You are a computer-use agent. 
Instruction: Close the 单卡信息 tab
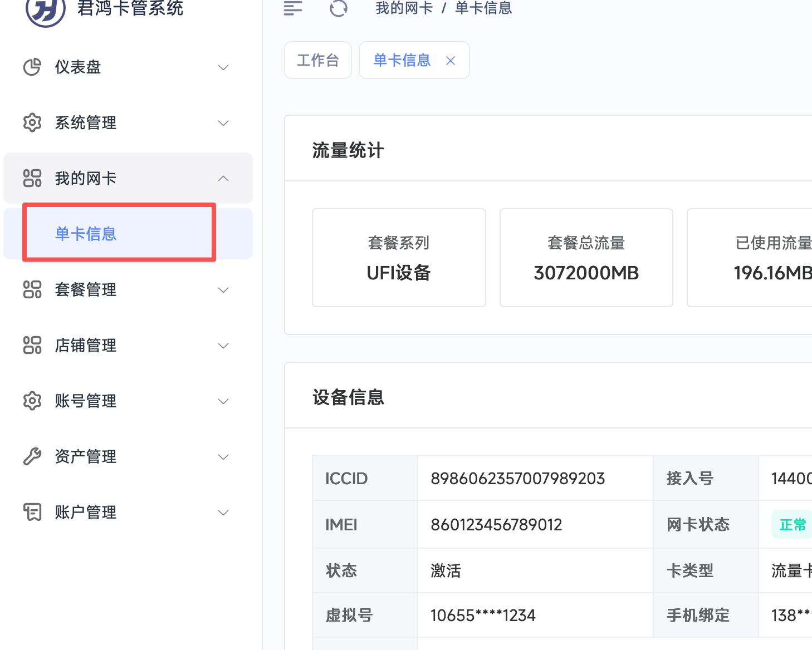451,61
